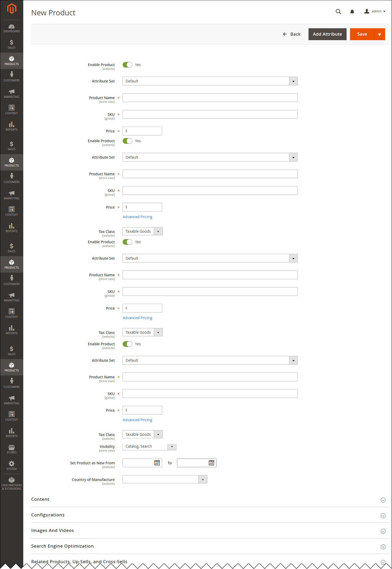The width and height of the screenshot is (392, 569).
Task: Expand the Configurations section
Action: point(210,515)
